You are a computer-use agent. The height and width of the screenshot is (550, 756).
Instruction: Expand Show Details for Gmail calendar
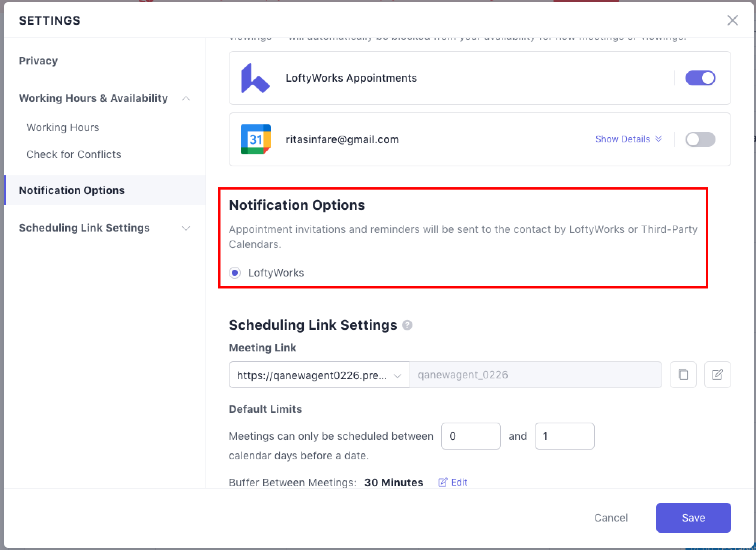tap(628, 139)
